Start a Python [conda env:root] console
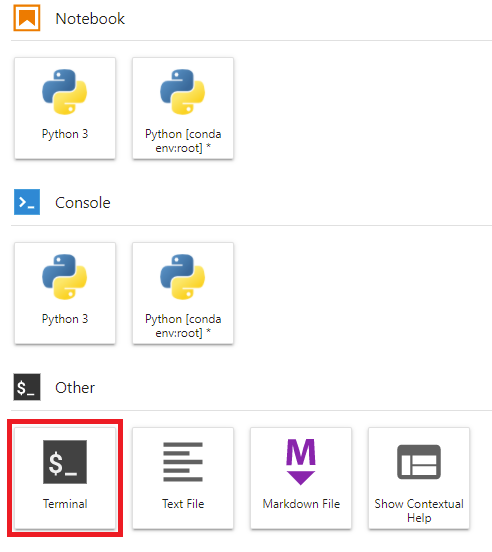 point(183,293)
